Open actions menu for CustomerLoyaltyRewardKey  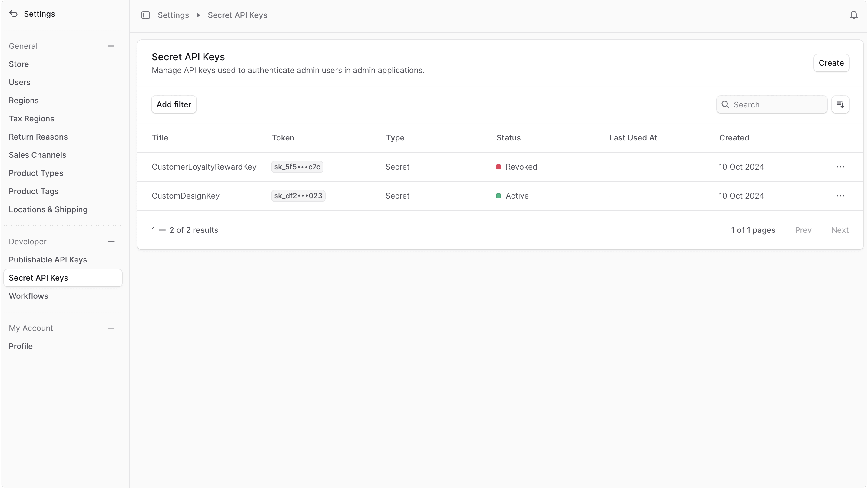840,167
